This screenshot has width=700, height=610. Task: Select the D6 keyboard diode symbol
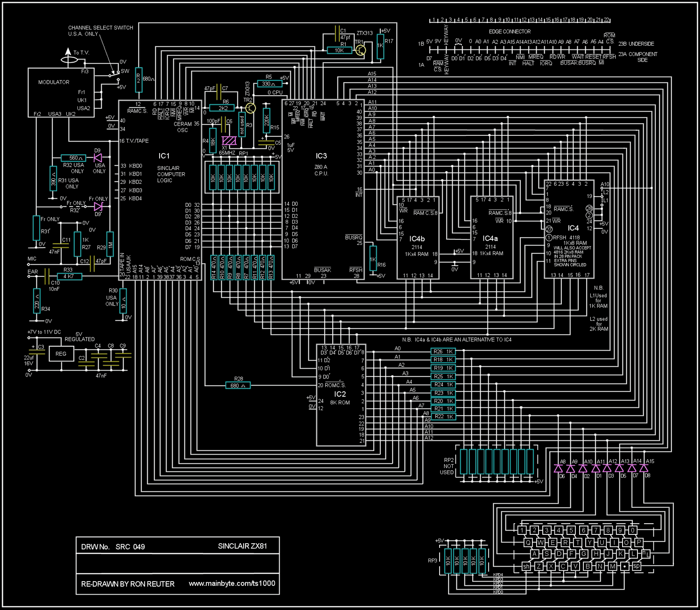pyautogui.click(x=559, y=468)
